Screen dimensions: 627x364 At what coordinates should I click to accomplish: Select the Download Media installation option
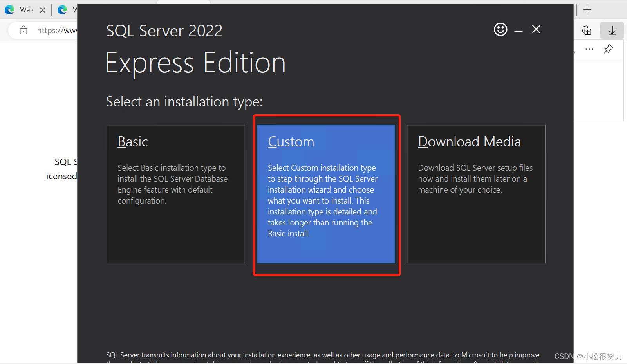pyautogui.click(x=476, y=194)
